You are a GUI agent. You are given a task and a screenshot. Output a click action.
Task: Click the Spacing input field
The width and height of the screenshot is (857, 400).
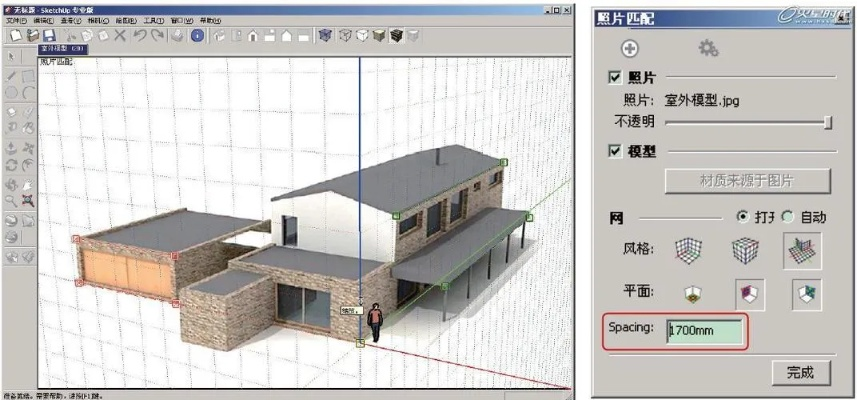[x=705, y=331]
